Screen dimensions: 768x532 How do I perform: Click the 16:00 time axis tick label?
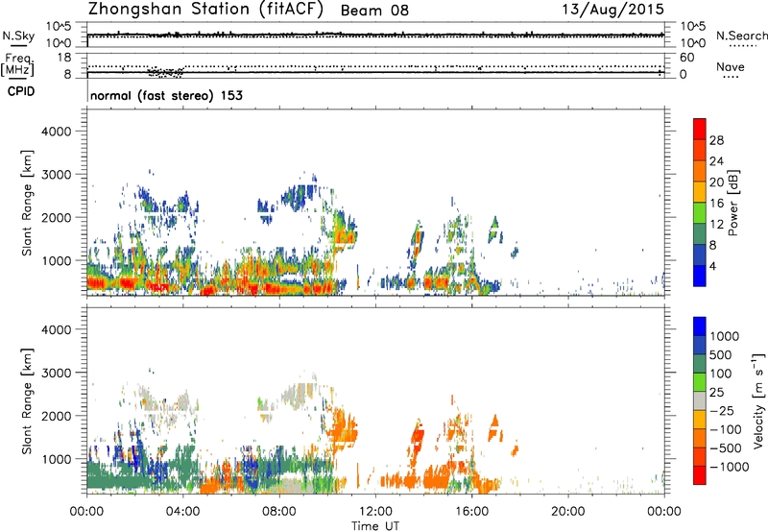click(471, 512)
